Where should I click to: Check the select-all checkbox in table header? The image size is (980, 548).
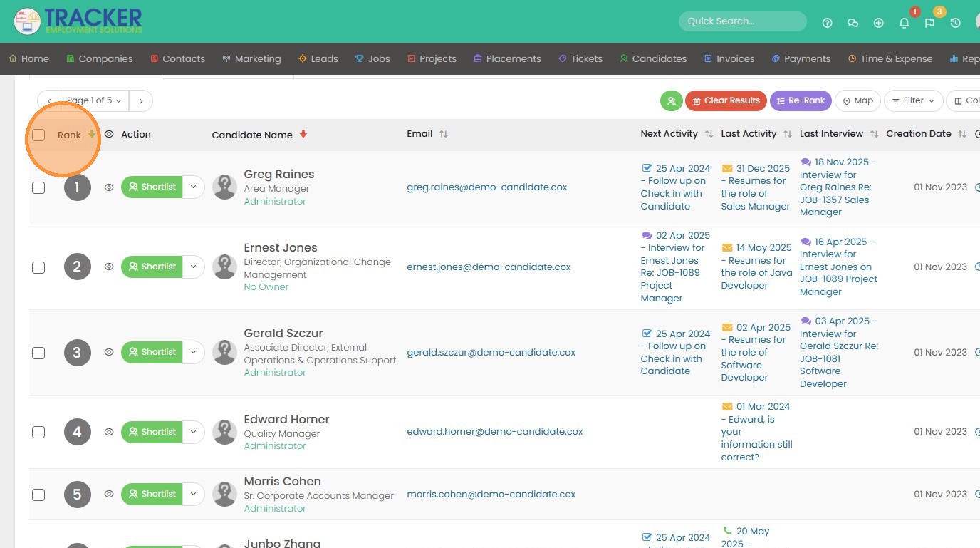38,135
